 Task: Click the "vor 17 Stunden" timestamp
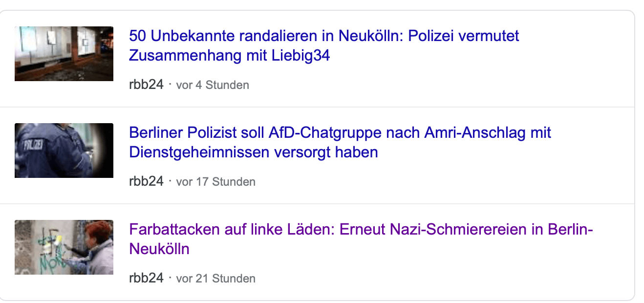tap(215, 182)
